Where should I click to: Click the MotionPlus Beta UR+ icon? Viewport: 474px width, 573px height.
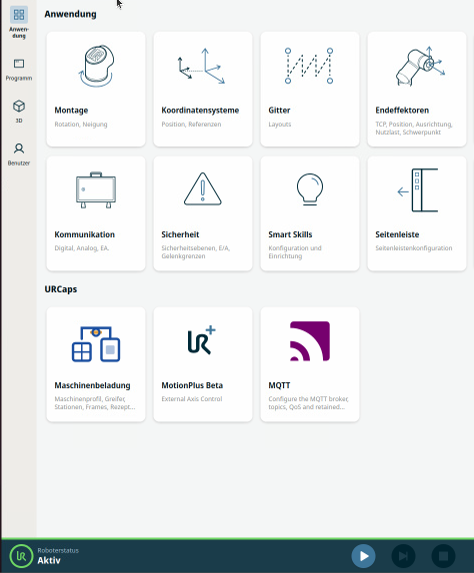[202, 340]
